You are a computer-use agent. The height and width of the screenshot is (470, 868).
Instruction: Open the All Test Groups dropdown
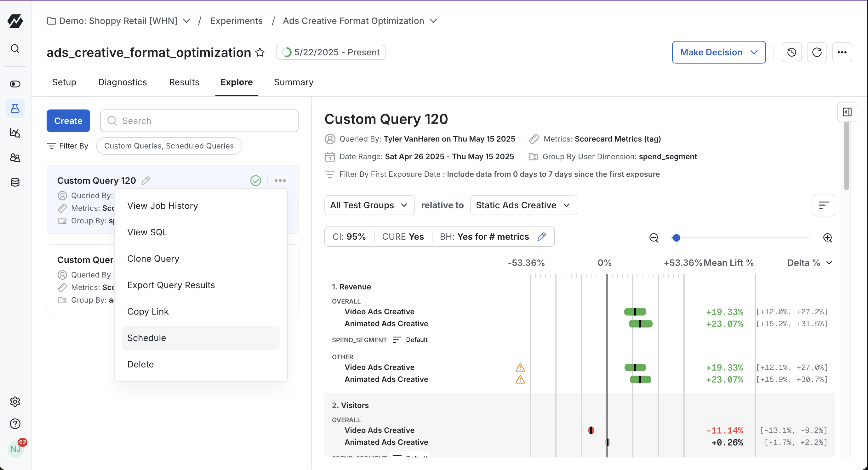coord(369,205)
